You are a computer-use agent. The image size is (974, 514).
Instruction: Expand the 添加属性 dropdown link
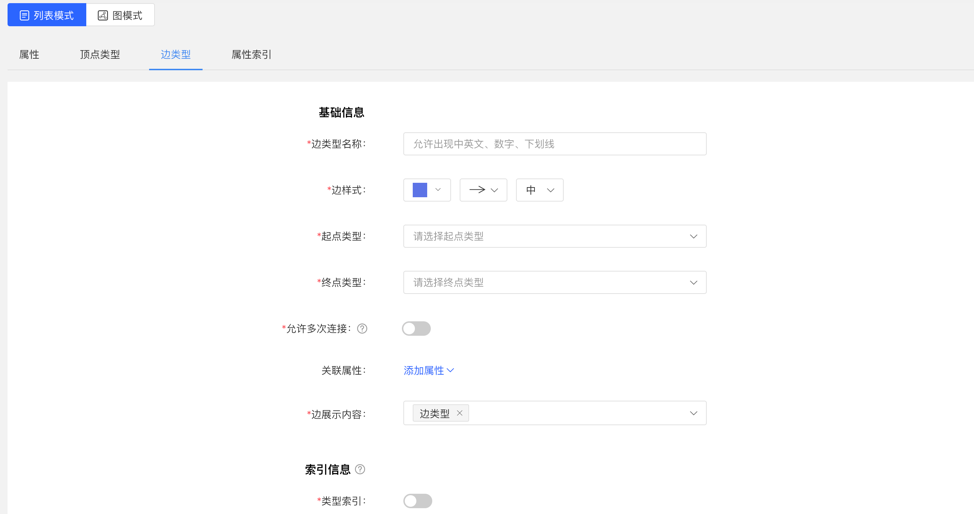click(x=429, y=371)
